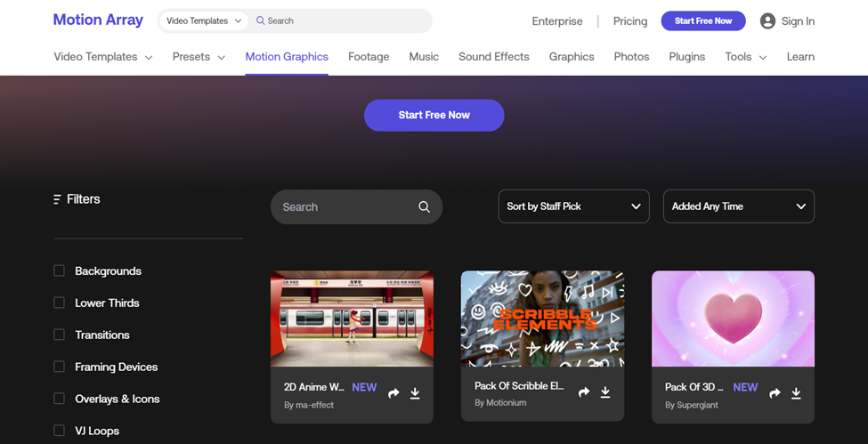Click the NEW badge on 2D Anime card
The height and width of the screenshot is (444, 868).
point(364,388)
